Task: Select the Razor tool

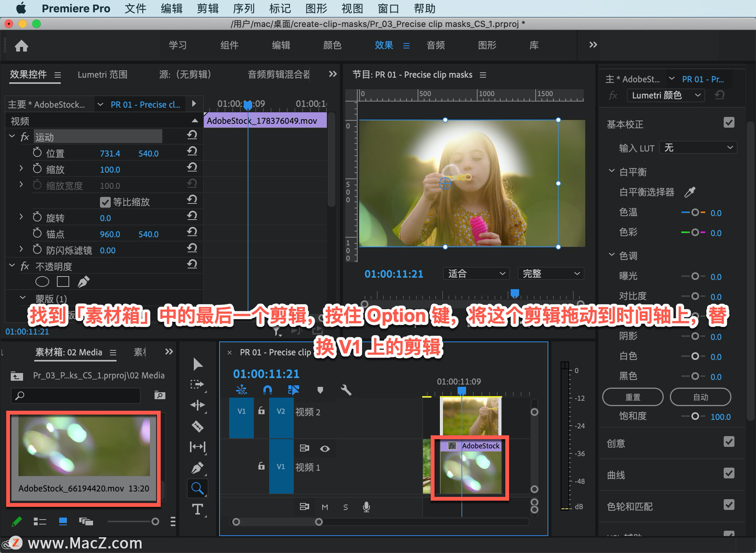Action: (x=197, y=426)
